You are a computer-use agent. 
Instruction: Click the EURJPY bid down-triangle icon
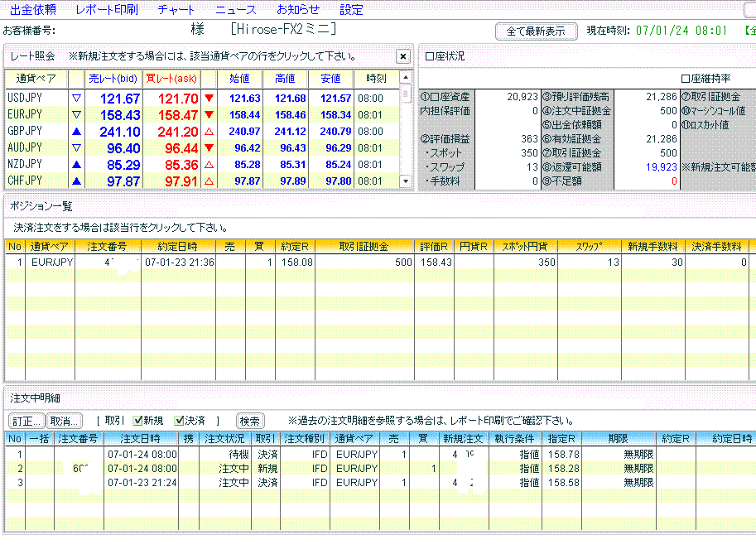click(x=76, y=115)
